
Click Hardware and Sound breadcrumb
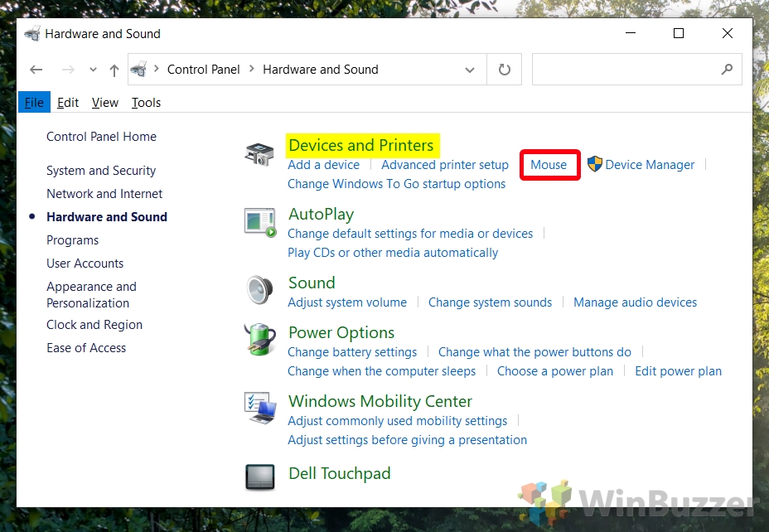(x=320, y=70)
